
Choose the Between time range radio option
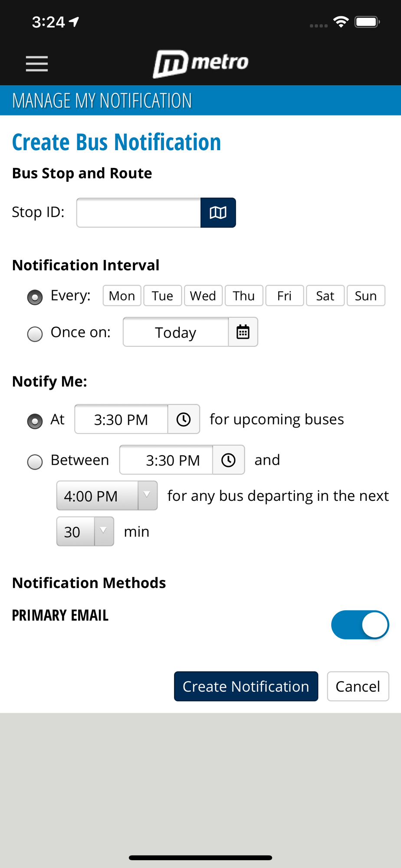pos(35,462)
